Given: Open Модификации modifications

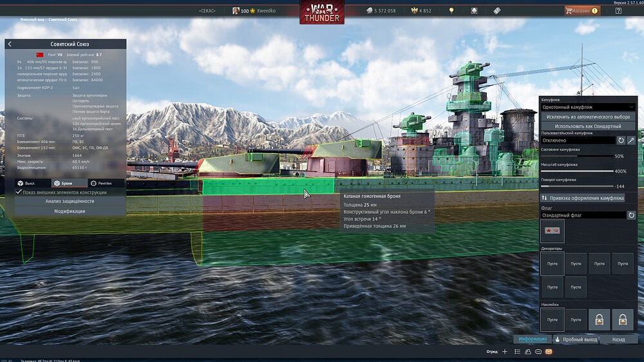Looking at the screenshot, I should tap(70, 211).
